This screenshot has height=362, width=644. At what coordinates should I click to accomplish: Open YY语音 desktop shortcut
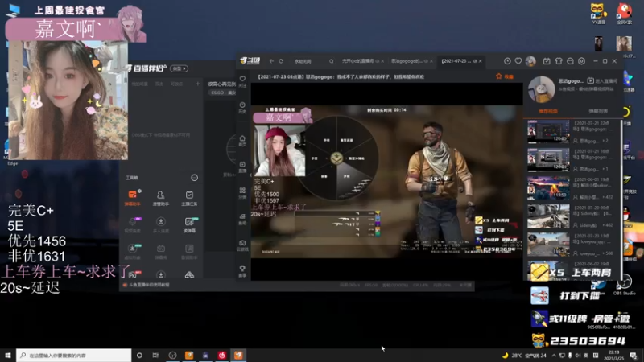tap(597, 14)
